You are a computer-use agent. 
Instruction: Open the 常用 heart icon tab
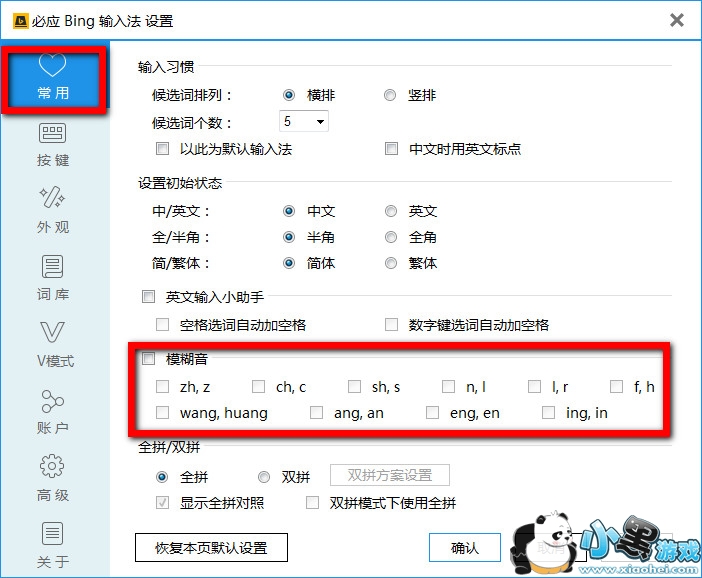click(53, 77)
